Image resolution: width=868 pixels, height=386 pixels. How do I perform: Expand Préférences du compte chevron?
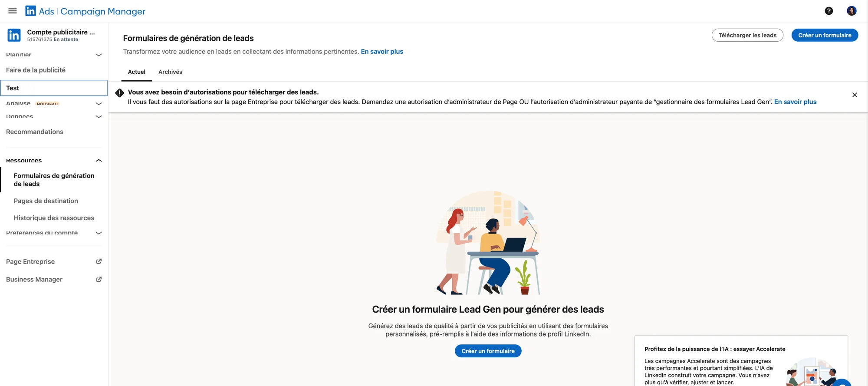pos(99,233)
